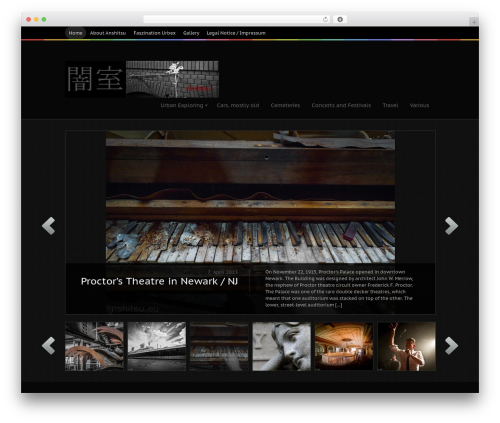The width and height of the screenshot is (500, 423).
Task: Open the Home menu item
Action: (x=75, y=33)
